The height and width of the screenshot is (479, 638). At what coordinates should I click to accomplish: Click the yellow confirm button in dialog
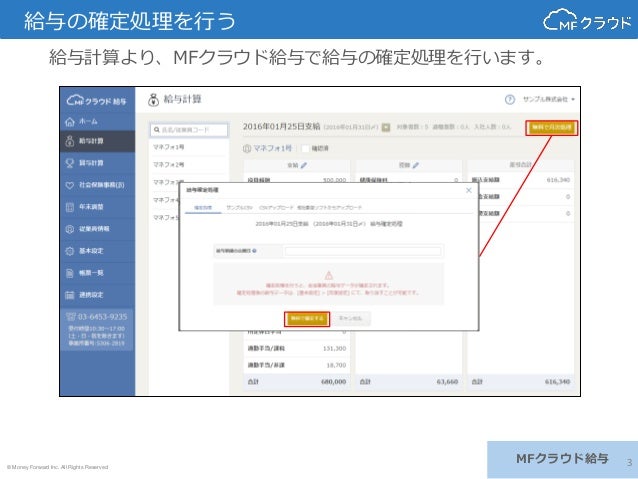[307, 319]
